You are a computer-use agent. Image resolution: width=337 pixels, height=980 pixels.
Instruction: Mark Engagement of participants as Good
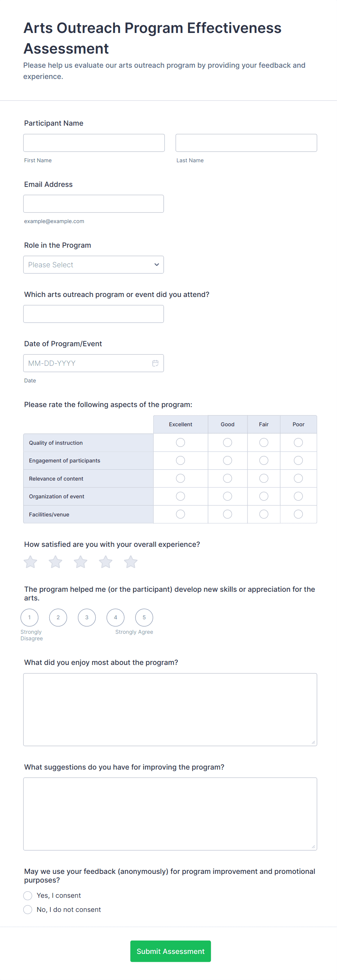tap(227, 461)
